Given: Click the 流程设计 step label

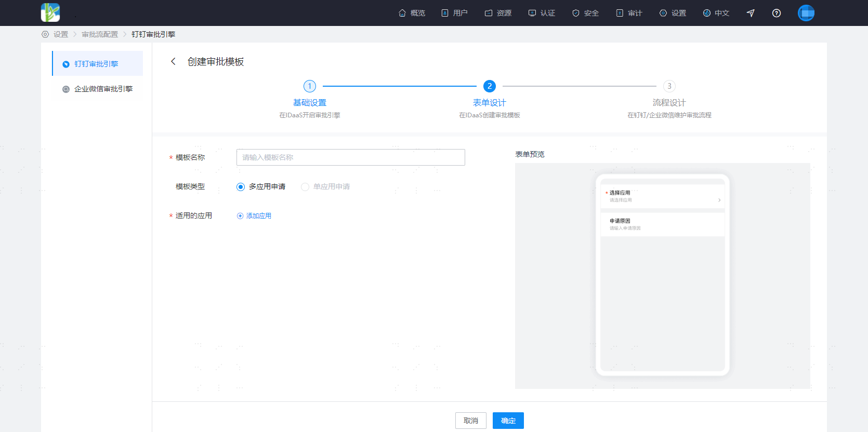Looking at the screenshot, I should click(x=669, y=103).
